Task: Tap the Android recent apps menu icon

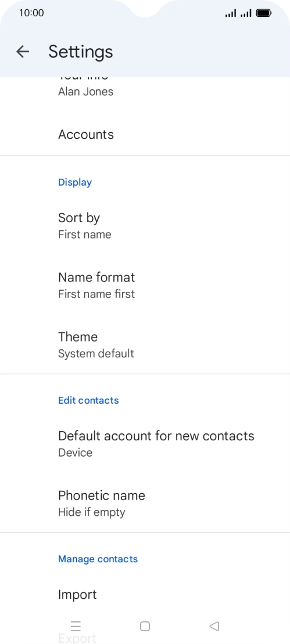Action: coord(76,626)
